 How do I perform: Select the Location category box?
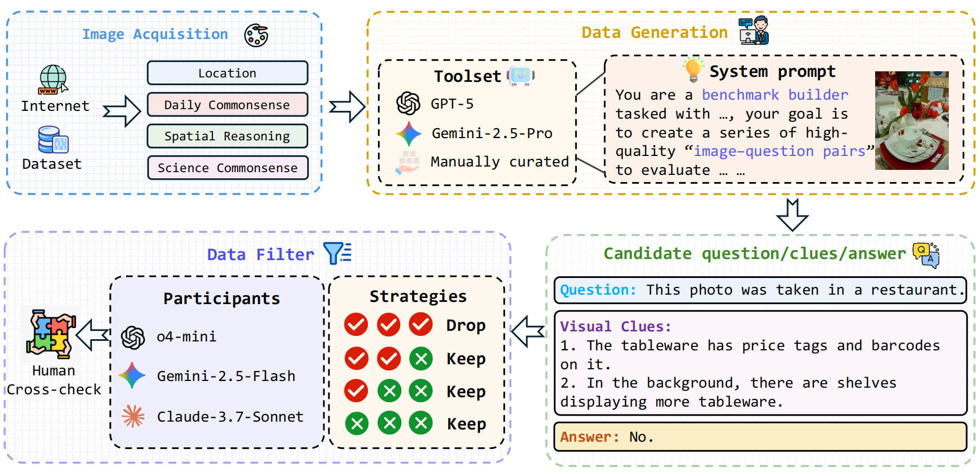tap(227, 73)
